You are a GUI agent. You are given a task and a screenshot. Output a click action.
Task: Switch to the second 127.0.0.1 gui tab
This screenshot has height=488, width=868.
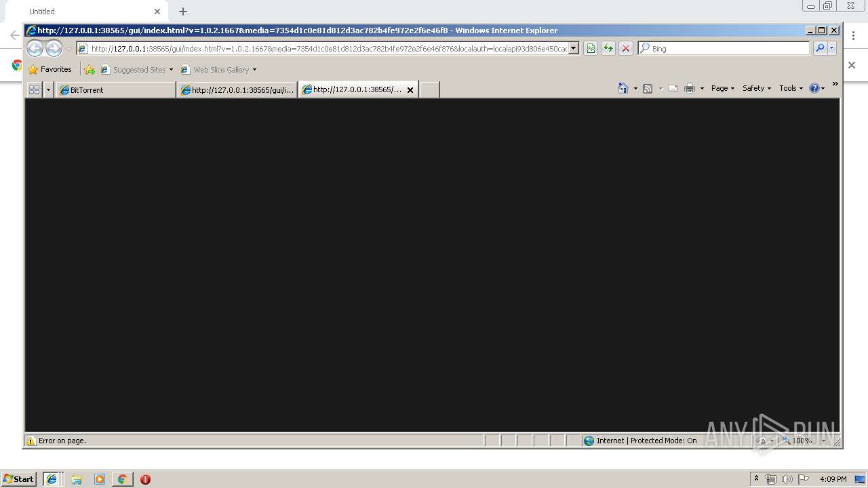click(x=237, y=89)
